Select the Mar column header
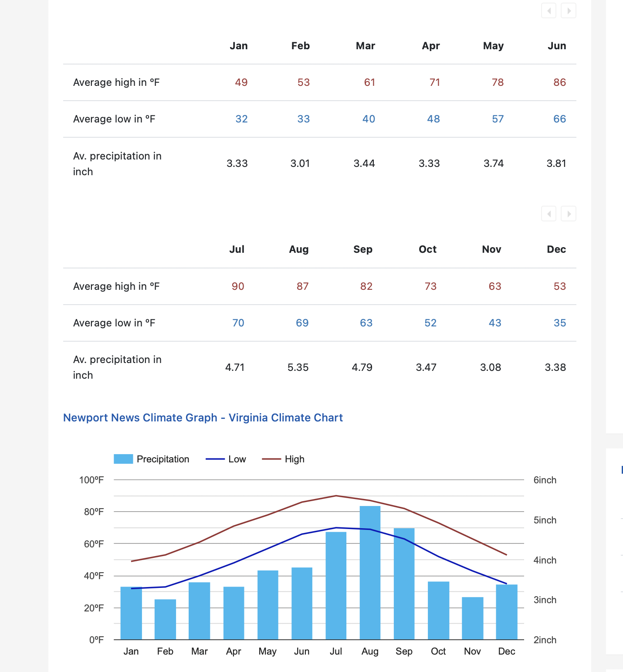Image resolution: width=623 pixels, height=672 pixels. [366, 46]
